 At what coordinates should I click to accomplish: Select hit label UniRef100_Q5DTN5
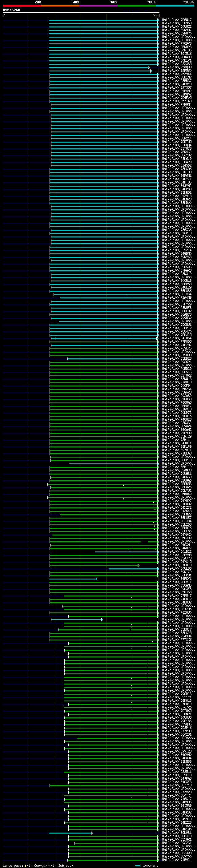176,142
